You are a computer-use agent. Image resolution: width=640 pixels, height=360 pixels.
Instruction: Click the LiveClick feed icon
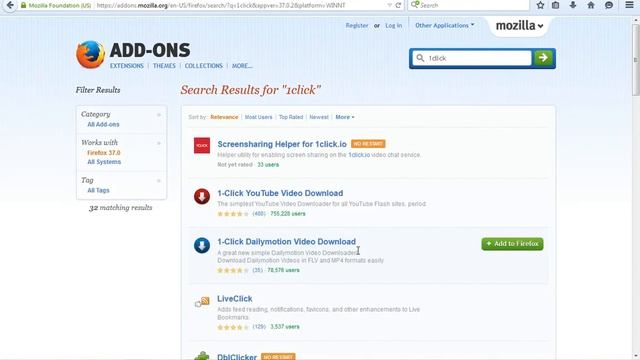tap(202, 302)
